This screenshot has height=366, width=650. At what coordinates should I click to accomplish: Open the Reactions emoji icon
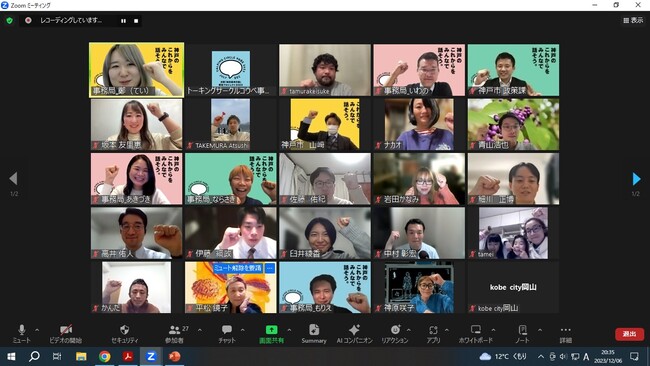(395, 330)
